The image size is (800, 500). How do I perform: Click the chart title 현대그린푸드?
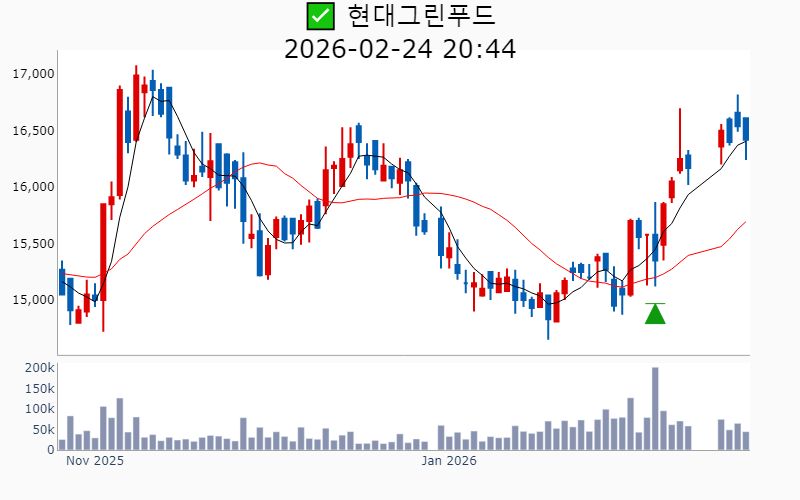421,16
